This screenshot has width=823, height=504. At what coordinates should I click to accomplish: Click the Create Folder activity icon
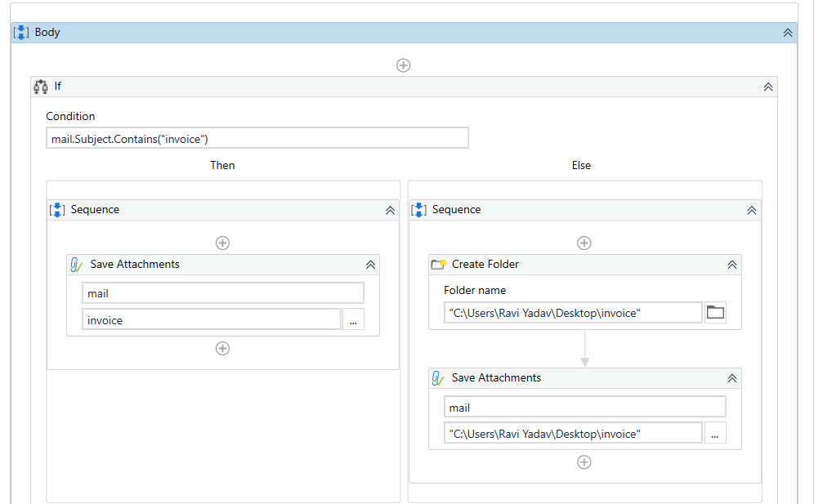click(439, 264)
